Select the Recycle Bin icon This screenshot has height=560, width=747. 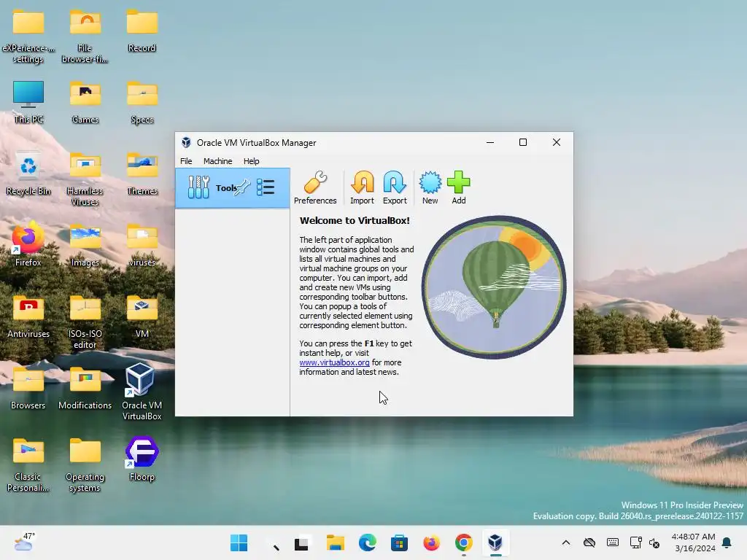point(28,174)
